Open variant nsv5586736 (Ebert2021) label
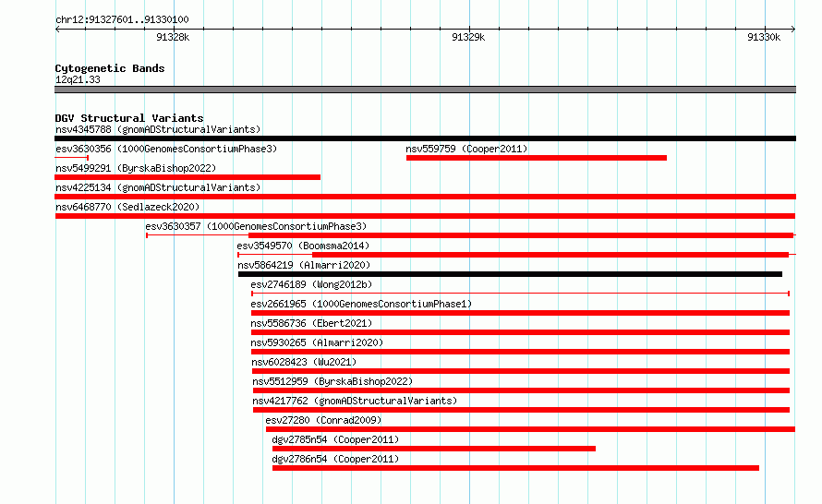822x504 pixels. [x=311, y=323]
